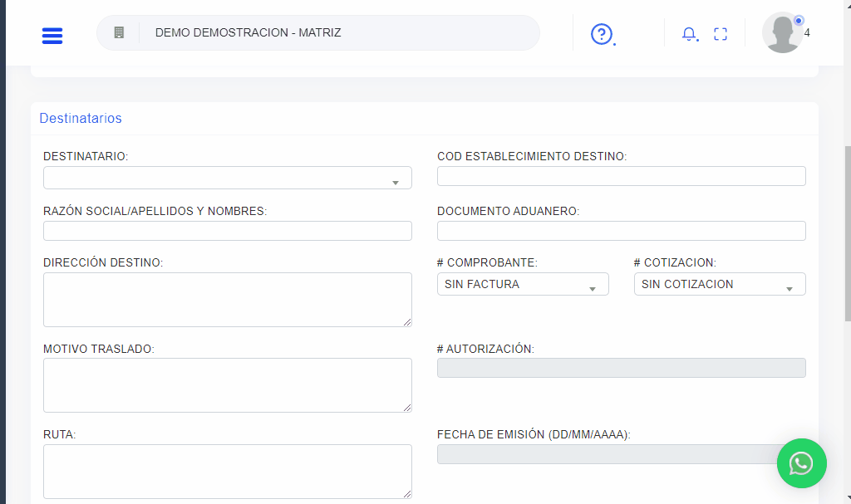
Task: Click the building icon in company selector
Action: click(x=119, y=33)
